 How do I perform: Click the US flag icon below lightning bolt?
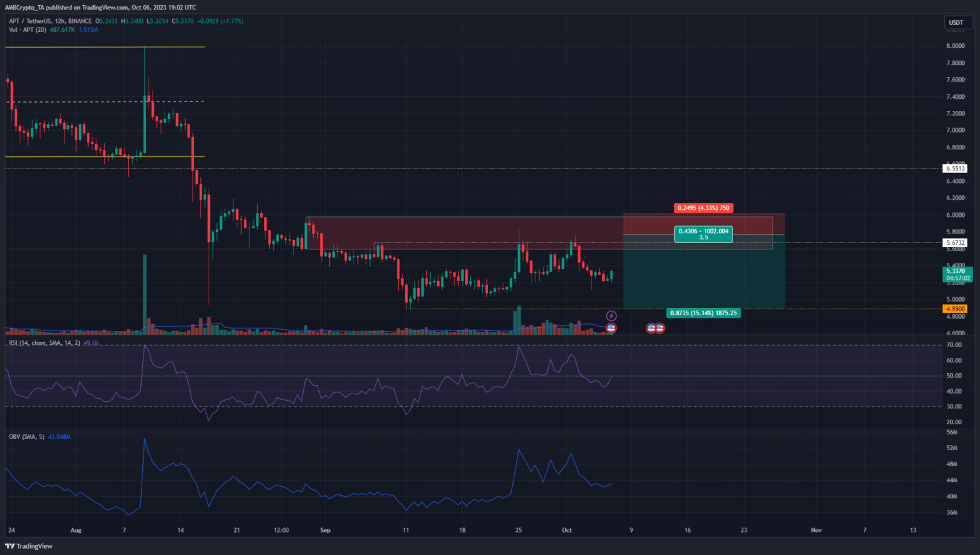pos(611,328)
